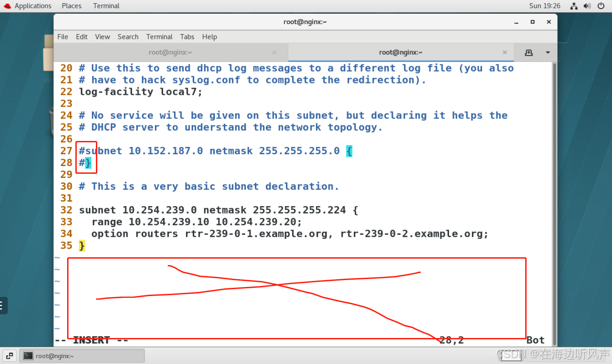Click 'rtr-239-0-2.example.org;' text
This screenshot has width=612, height=364.
(414, 234)
